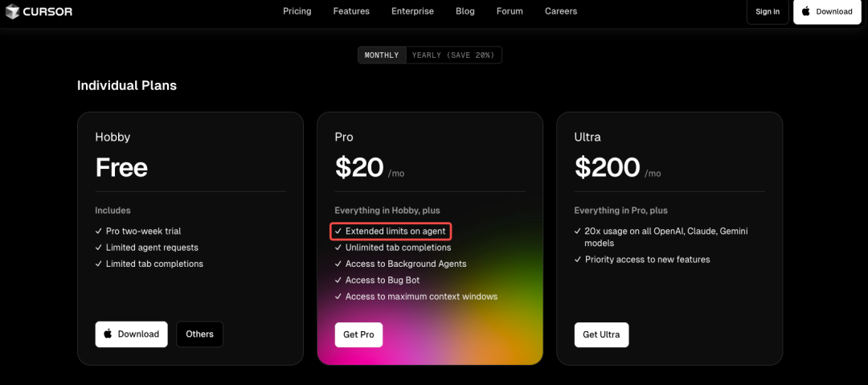Click the Cursor cube logo icon
Image resolution: width=868 pixels, height=385 pixels.
12,11
